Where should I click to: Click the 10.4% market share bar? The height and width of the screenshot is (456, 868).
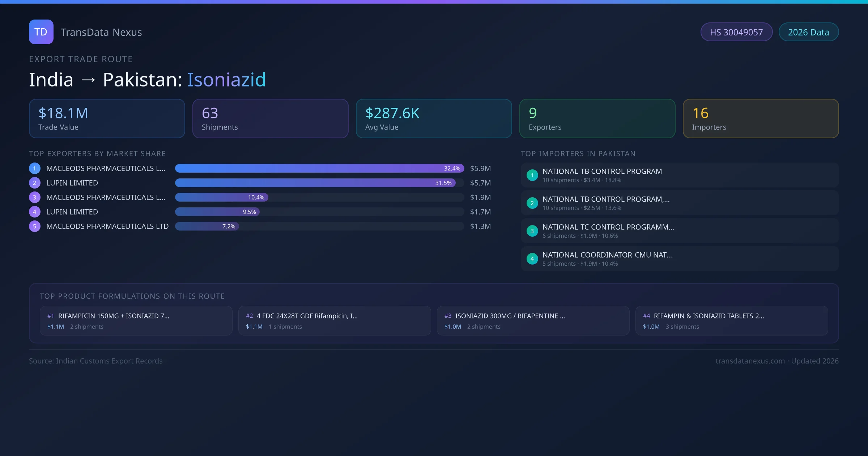tap(222, 197)
